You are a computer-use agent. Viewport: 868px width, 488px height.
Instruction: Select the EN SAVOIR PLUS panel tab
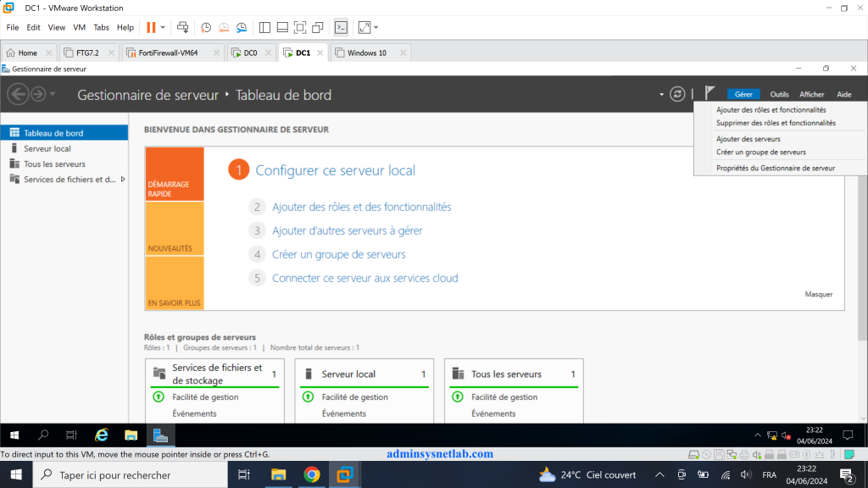click(x=175, y=283)
